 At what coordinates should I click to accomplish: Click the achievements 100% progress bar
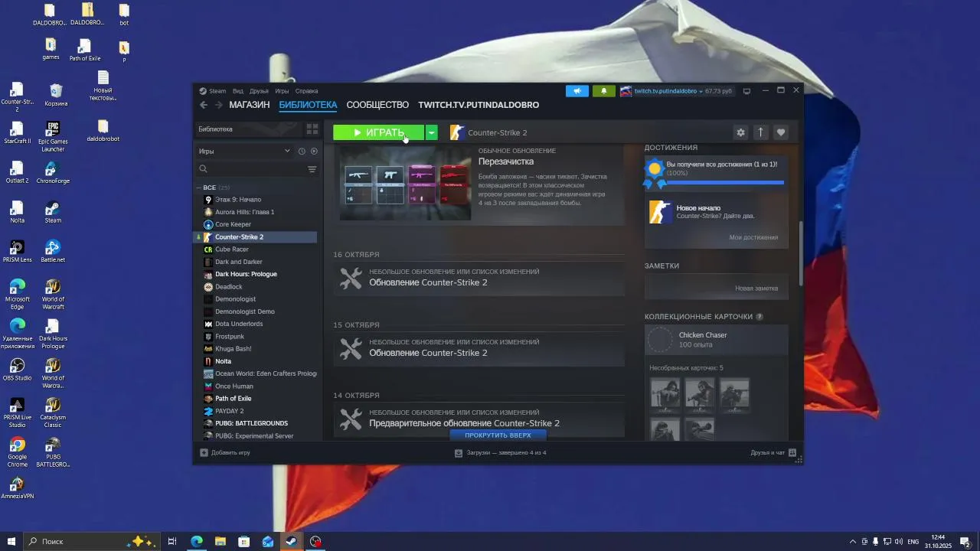[x=724, y=183]
